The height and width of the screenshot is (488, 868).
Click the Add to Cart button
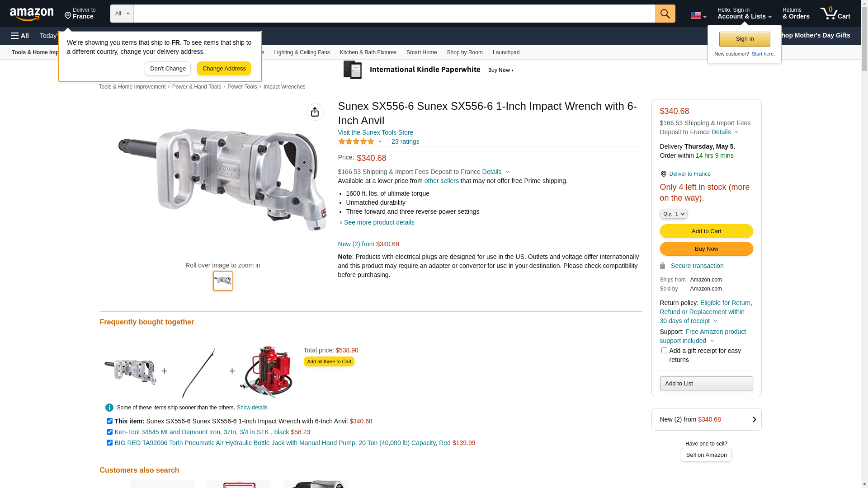[x=706, y=231]
